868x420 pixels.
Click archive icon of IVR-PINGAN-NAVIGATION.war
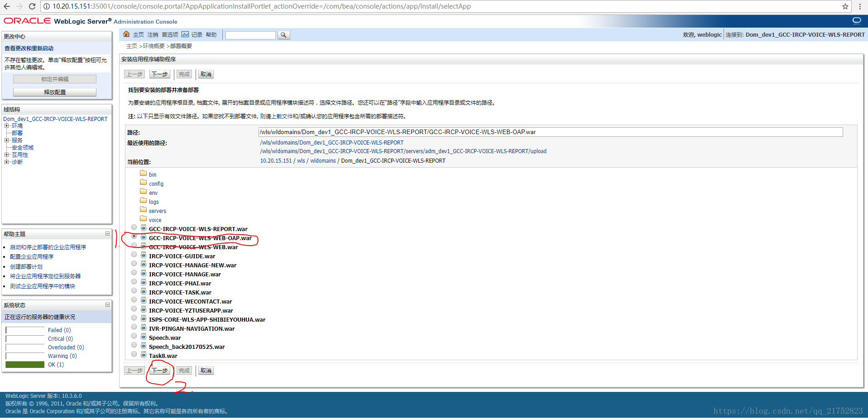[144, 328]
